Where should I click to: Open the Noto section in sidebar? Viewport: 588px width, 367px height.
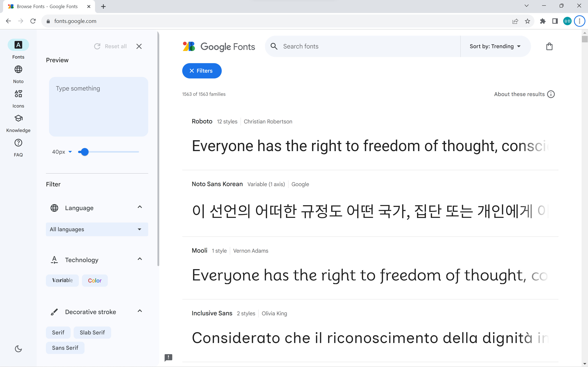18,74
